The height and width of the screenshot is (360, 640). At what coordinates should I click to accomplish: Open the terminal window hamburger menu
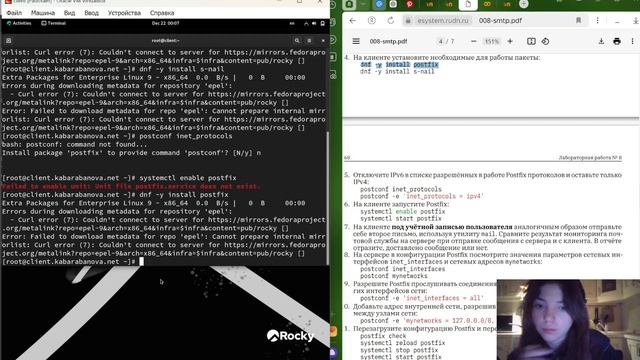tap(309, 40)
